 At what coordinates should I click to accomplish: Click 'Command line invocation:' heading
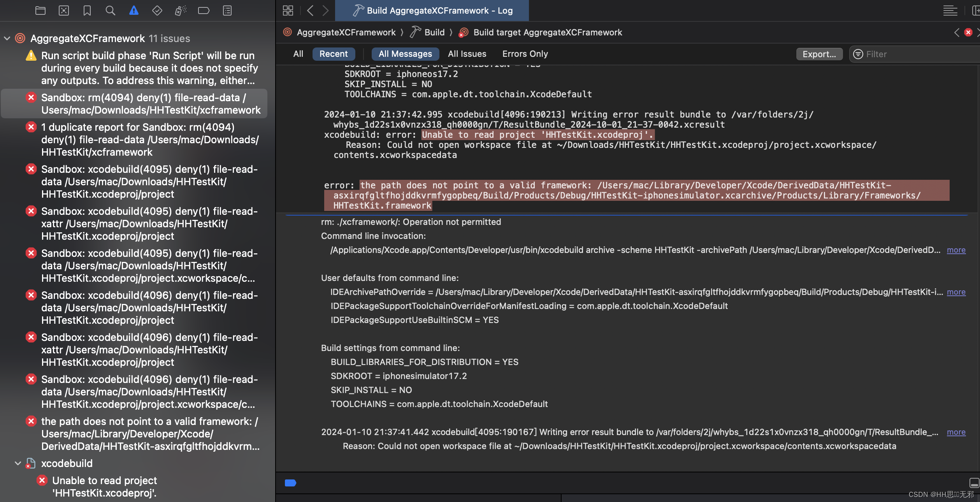[373, 236]
